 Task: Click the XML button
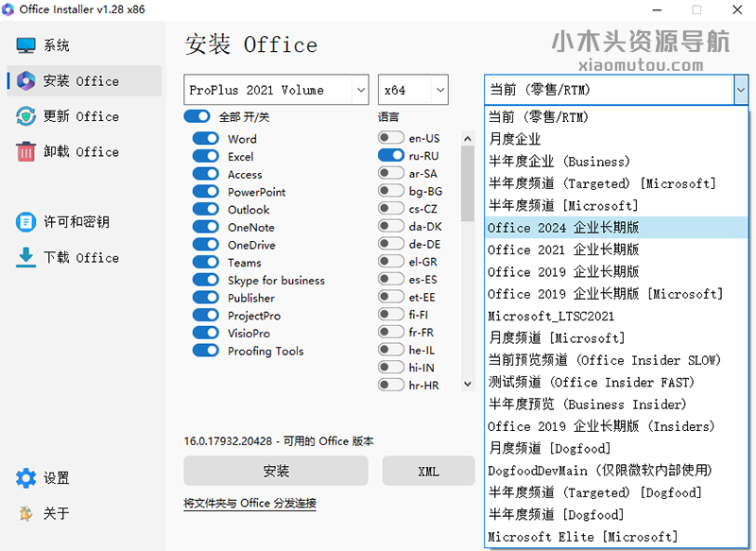click(429, 471)
